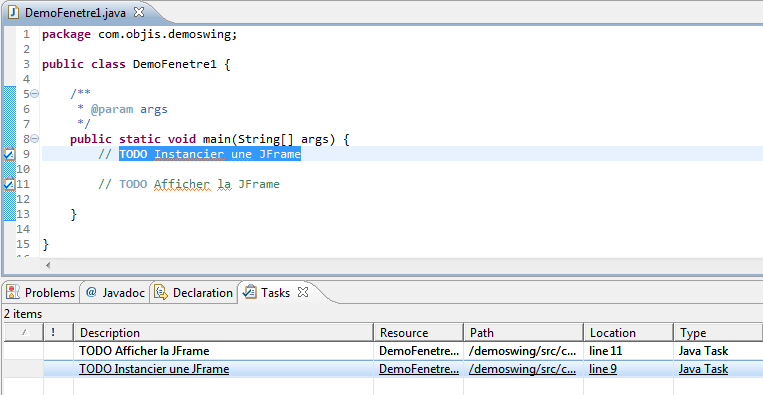Click 'line 9' location cell

tap(603, 369)
